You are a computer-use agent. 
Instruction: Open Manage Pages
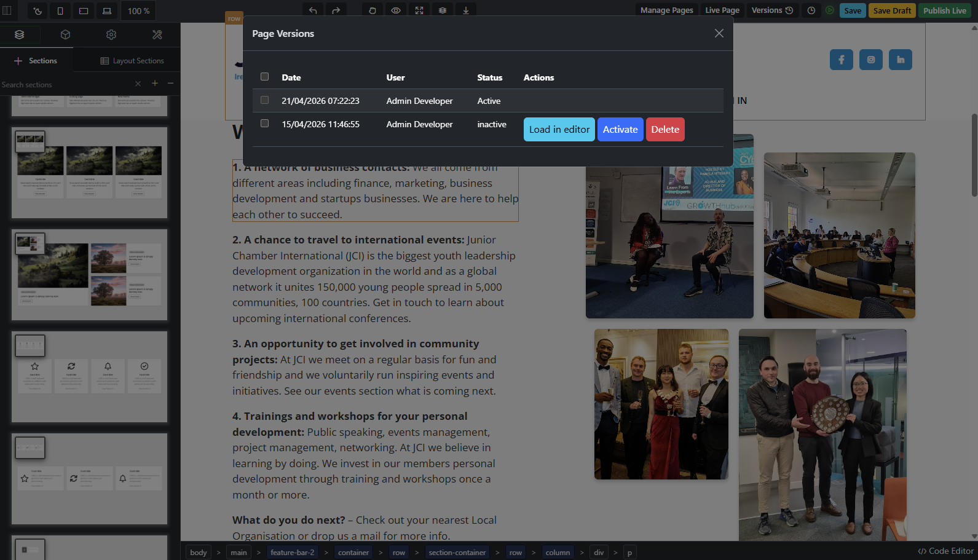[667, 10]
